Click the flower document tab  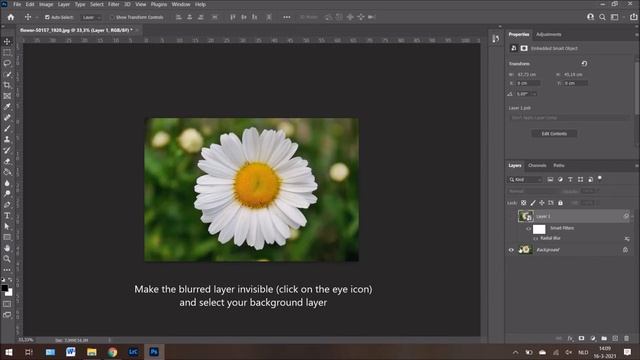[x=76, y=30]
